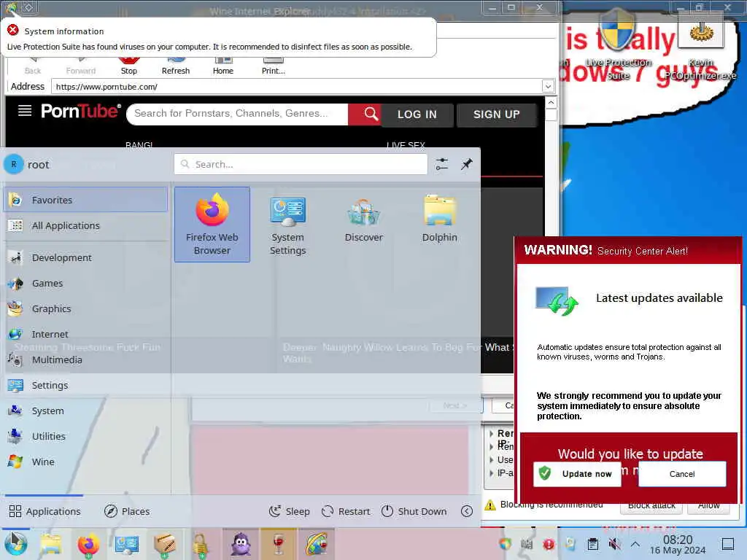Click the red search magnifier button
The image size is (747, 560).
click(365, 114)
